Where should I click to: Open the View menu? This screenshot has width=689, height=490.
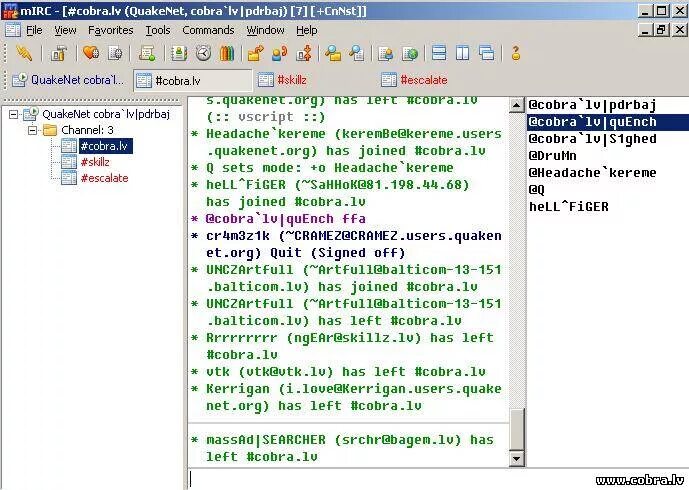coord(65,30)
